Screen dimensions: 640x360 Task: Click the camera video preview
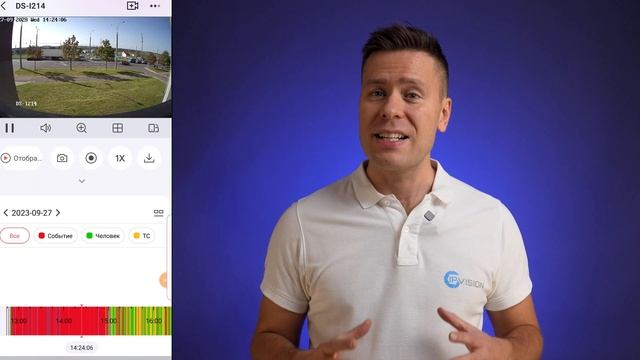coord(86,67)
